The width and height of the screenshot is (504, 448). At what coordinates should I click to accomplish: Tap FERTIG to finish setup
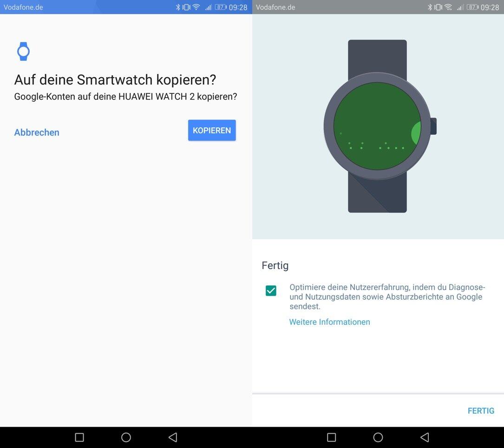point(481,411)
